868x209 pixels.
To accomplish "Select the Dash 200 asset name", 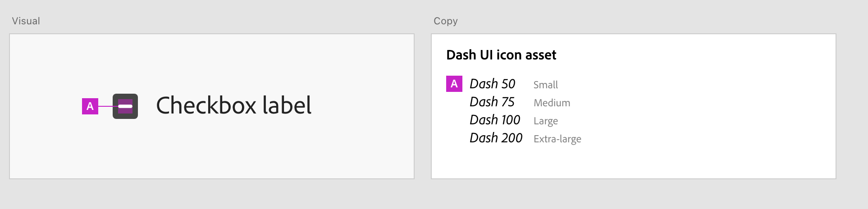I will pos(496,138).
